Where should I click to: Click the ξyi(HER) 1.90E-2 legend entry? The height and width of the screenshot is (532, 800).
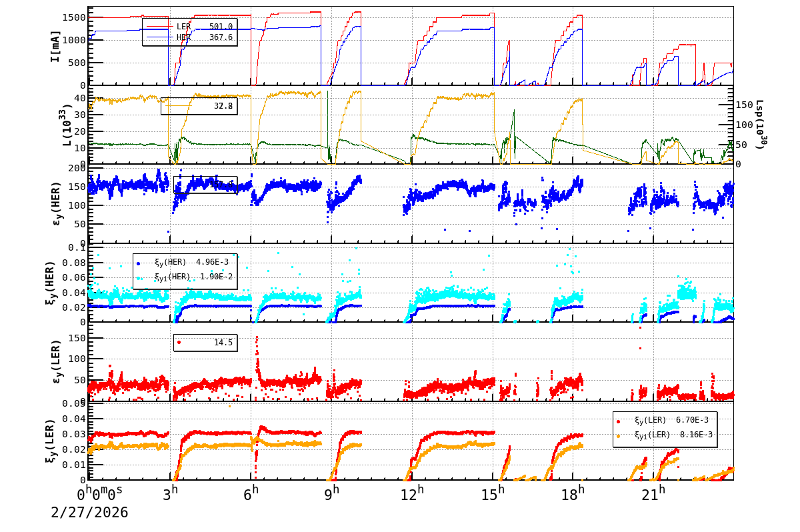pos(183,277)
